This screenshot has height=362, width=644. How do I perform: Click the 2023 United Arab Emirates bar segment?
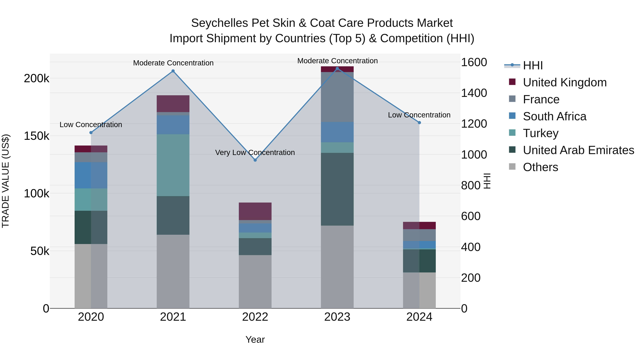click(337, 189)
